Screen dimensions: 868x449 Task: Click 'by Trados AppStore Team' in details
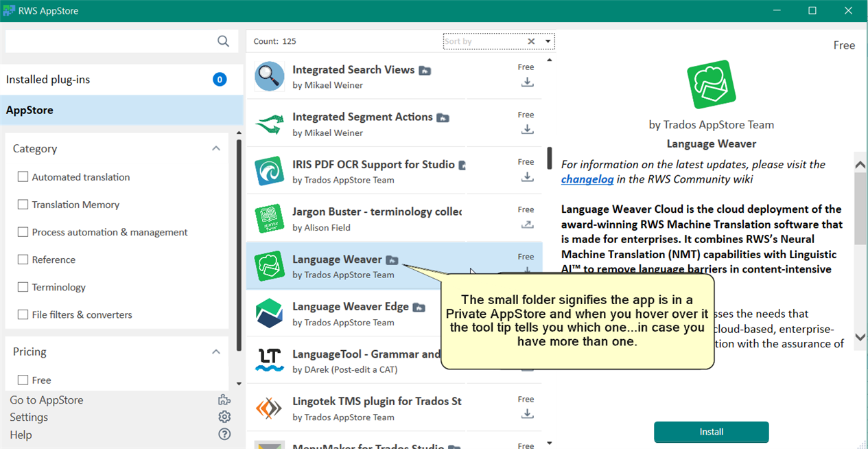coord(712,125)
